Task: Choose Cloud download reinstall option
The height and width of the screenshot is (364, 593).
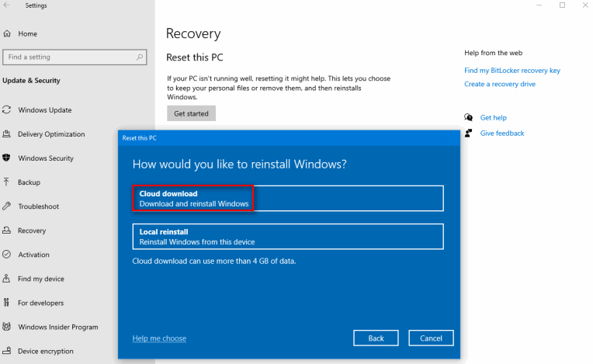Action: 288,199
